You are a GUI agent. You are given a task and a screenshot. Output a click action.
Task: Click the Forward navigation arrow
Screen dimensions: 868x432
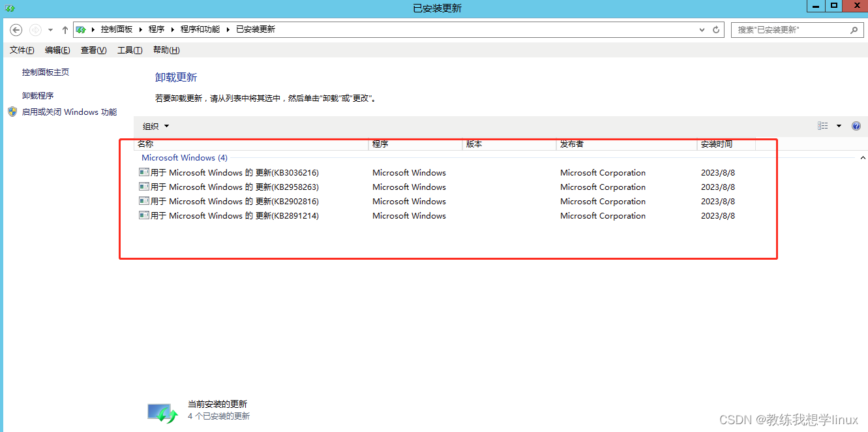click(35, 30)
